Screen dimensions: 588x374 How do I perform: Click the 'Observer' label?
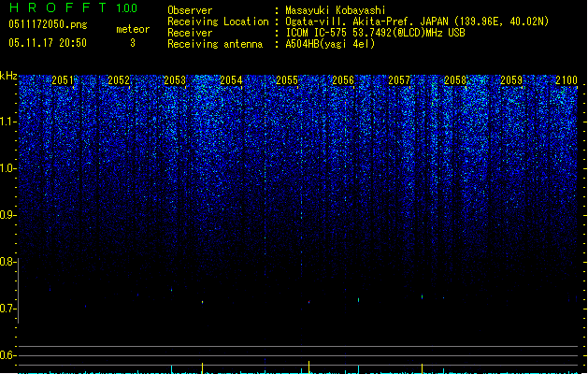pyautogui.click(x=190, y=10)
